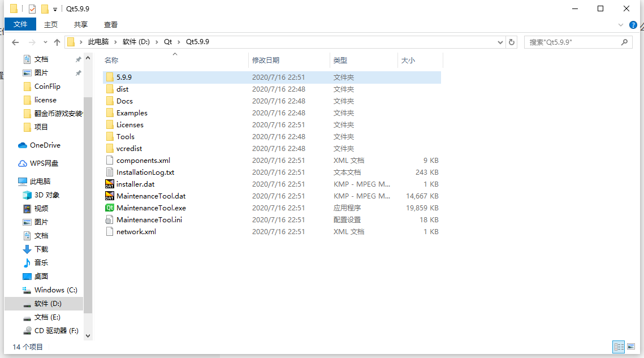644x358 pixels.
Task: Open 桌面 in navigation pane
Action: tap(41, 276)
